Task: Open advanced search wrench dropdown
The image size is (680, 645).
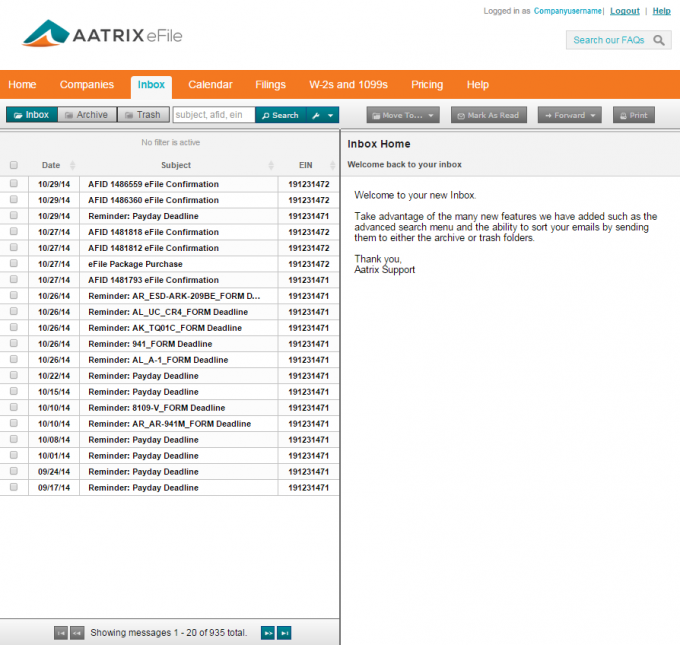Action: pyautogui.click(x=322, y=115)
